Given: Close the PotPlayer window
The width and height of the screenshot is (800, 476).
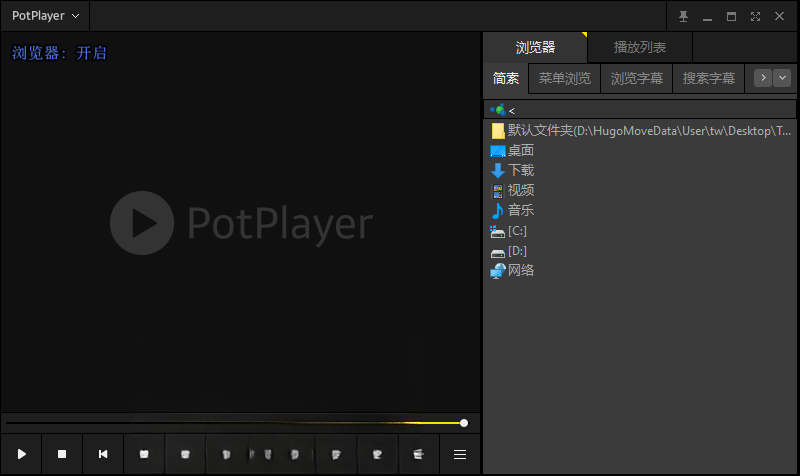Looking at the screenshot, I should click(779, 16).
